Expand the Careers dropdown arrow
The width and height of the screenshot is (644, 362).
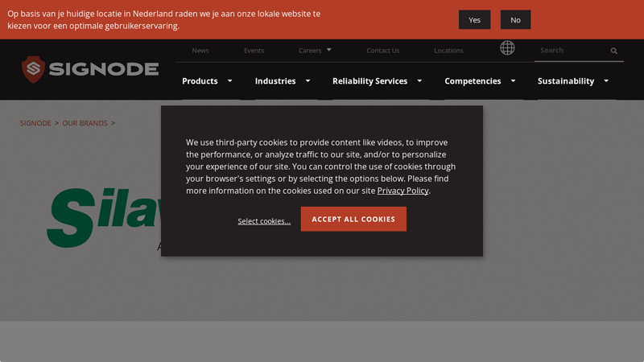pyautogui.click(x=329, y=50)
